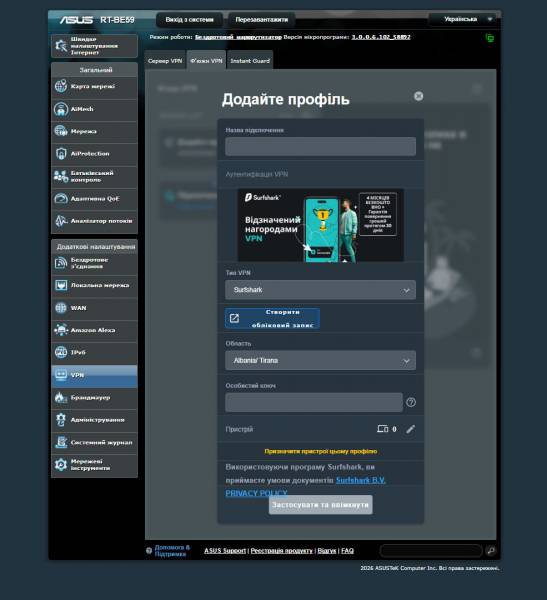Viewport: 547px width, 600px height.
Task: Open Батьківський контроль icon
Action: tap(61, 176)
